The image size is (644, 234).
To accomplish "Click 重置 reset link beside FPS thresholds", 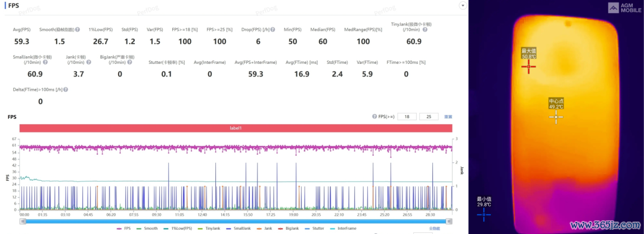I will point(448,117).
